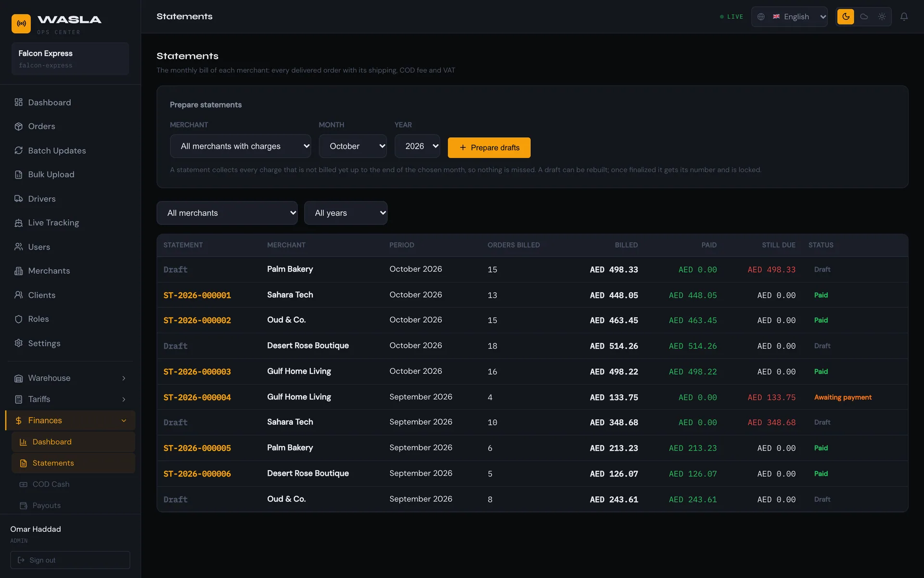This screenshot has width=924, height=578.
Task: Open statement ST-2026-000004
Action: (197, 397)
